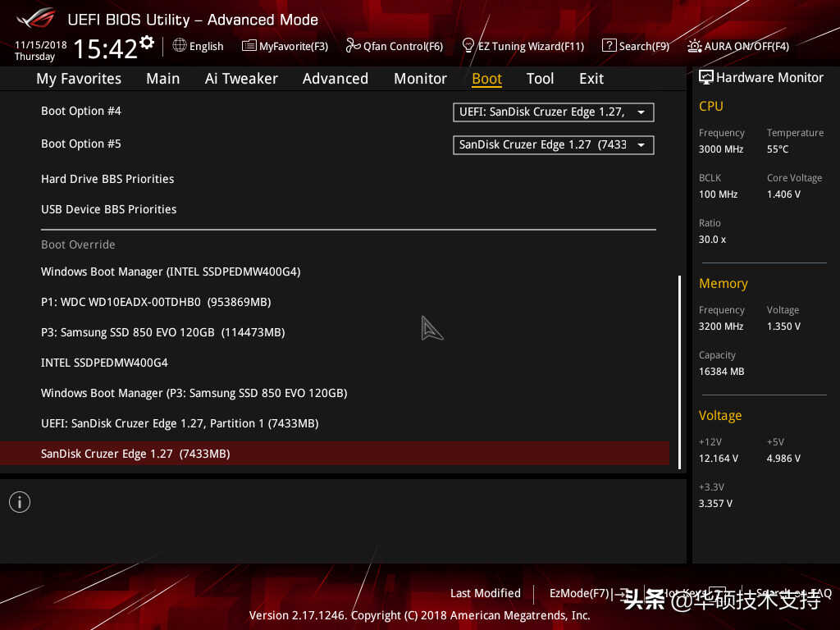Open USB Device BBS Priorities
The width and height of the screenshot is (840, 630).
coord(109,209)
